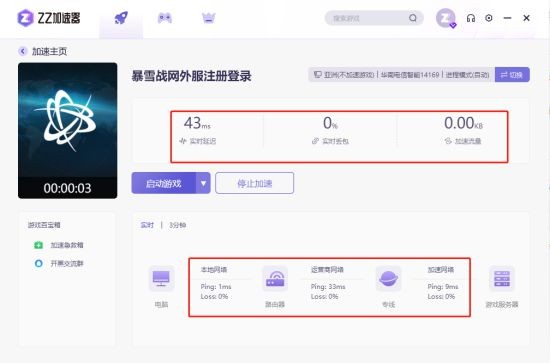Open 加速急救箱 in toolbox
The image size is (550, 363).
67,245
